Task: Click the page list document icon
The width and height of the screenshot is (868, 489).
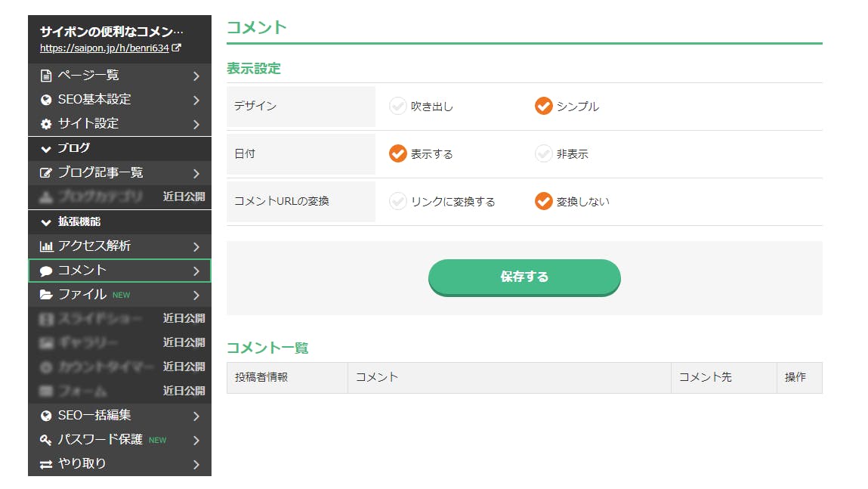Action: click(46, 76)
